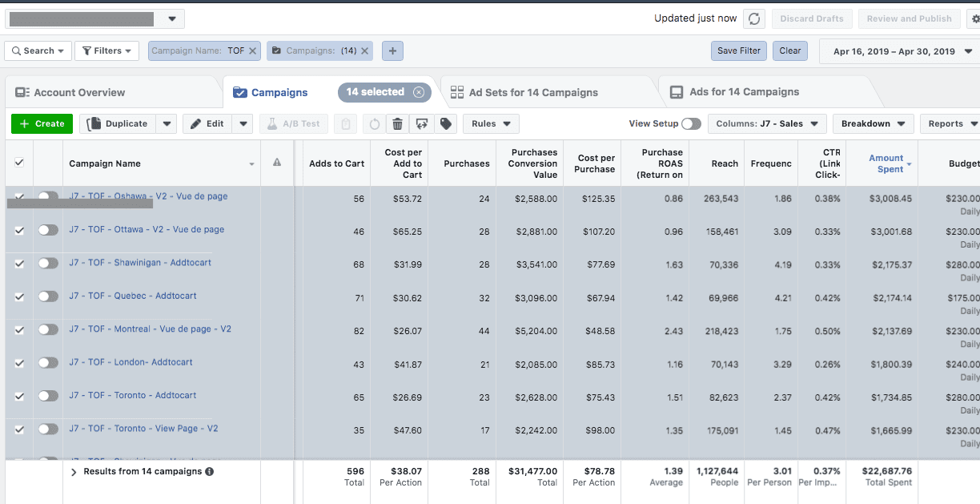Open the Delete (trash) icon to remove campaigns
Screen dimensions: 980x504
click(x=396, y=123)
